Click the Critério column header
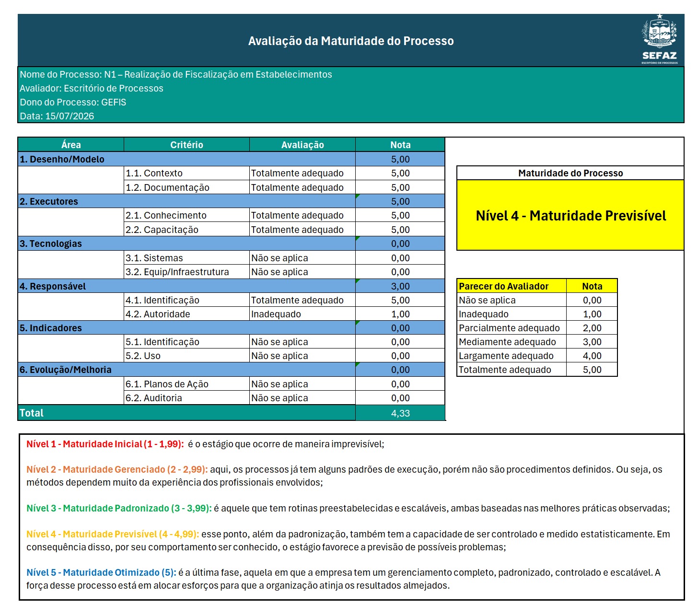Screen dimensions: 698x616 click(x=186, y=145)
